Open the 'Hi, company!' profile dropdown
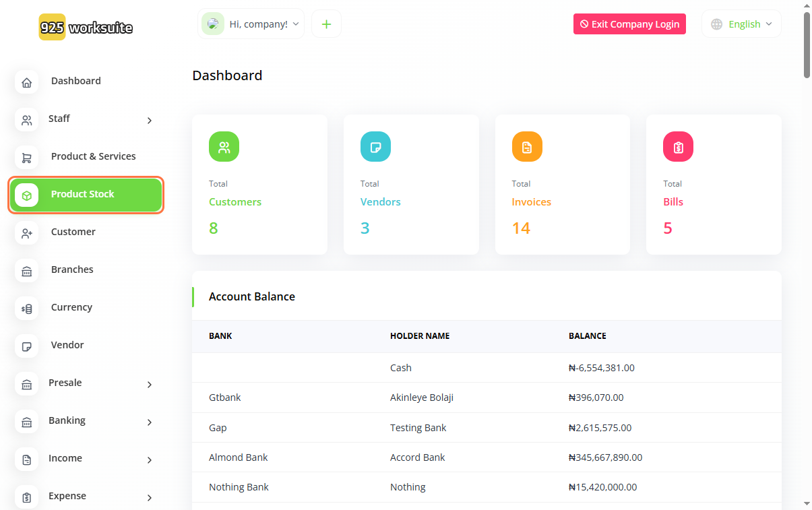Image resolution: width=812 pixels, height=510 pixels. point(251,24)
